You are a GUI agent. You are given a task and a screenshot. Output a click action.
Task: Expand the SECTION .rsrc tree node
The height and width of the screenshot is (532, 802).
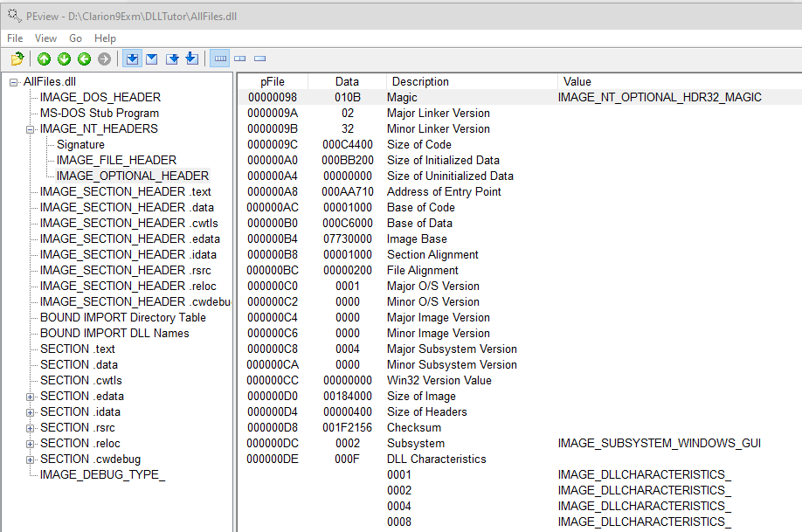point(31,428)
